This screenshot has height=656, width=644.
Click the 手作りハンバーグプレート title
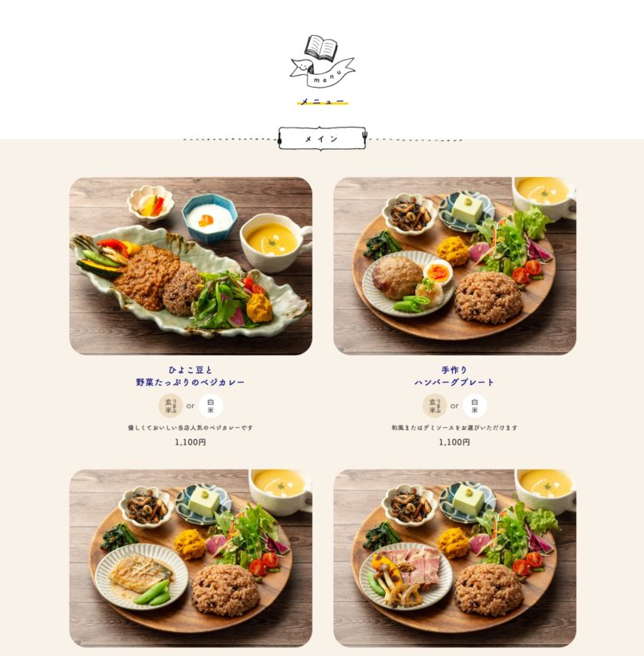tap(454, 375)
